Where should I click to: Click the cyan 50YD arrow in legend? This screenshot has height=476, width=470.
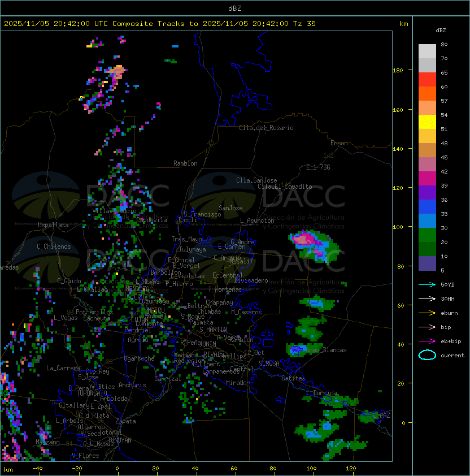click(x=427, y=284)
